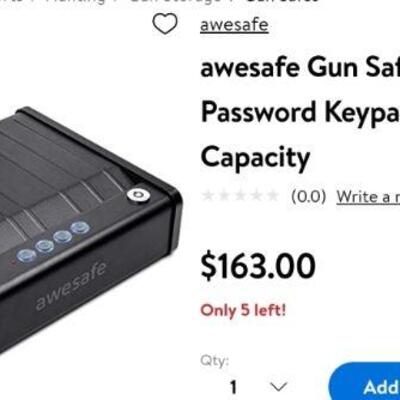Click the $163.00 price

(x=258, y=266)
